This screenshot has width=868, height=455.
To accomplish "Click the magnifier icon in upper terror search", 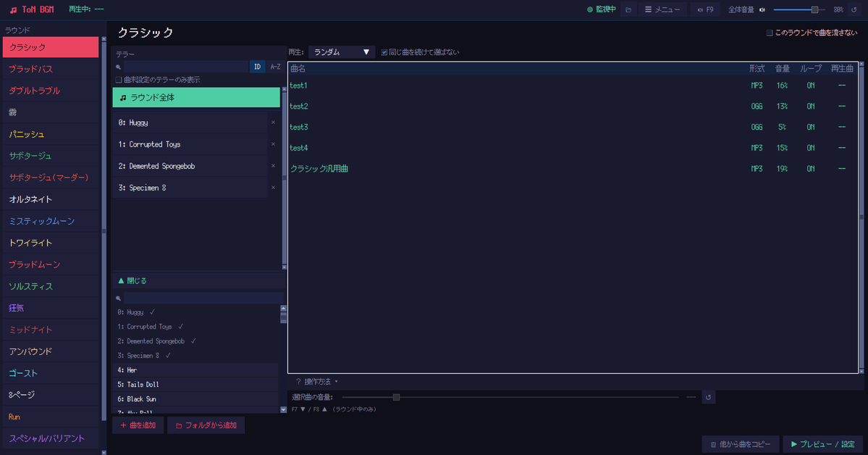I will click(118, 67).
